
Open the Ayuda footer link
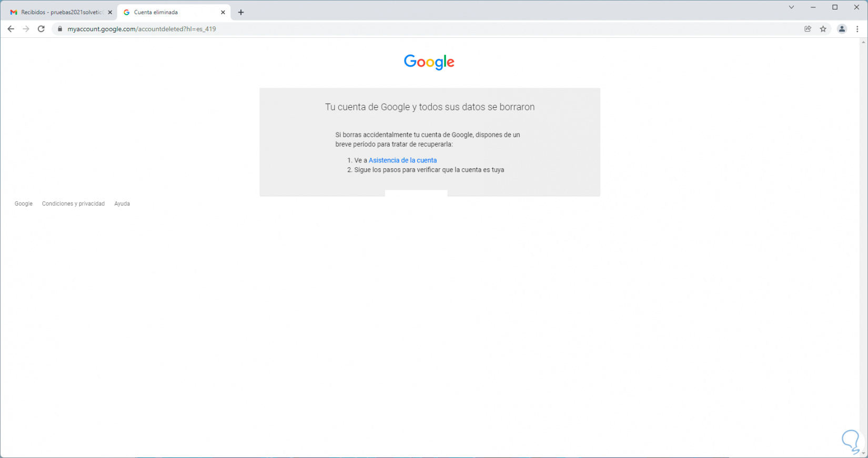pyautogui.click(x=122, y=203)
